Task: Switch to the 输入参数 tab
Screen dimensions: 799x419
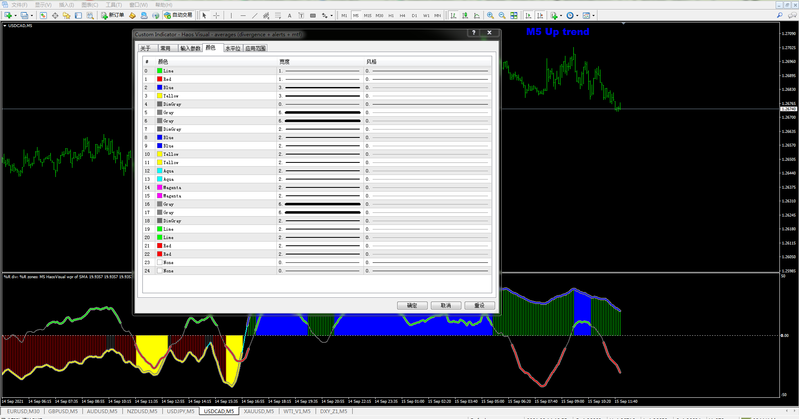Action: (189, 48)
